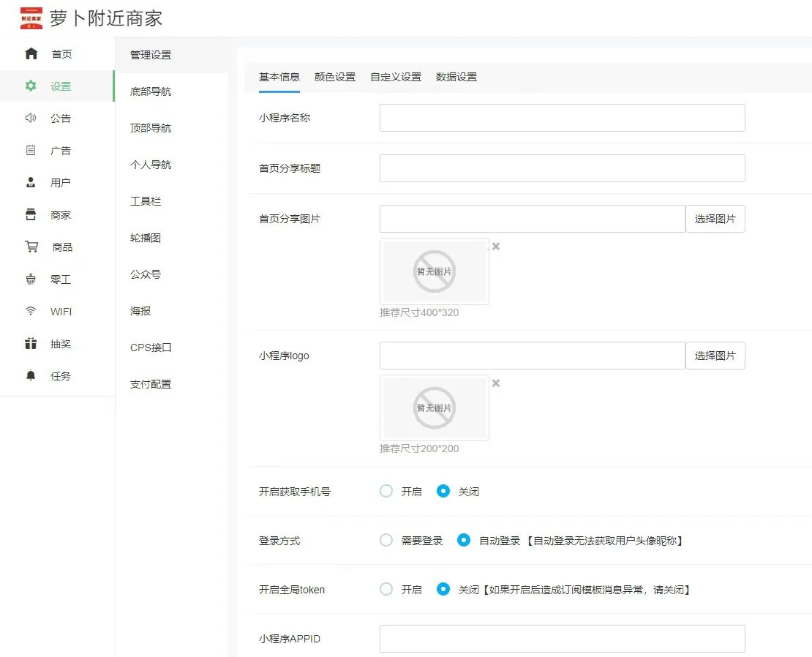This screenshot has height=657, width=812.
Task: Select 需要登录 login mode
Action: (x=386, y=540)
